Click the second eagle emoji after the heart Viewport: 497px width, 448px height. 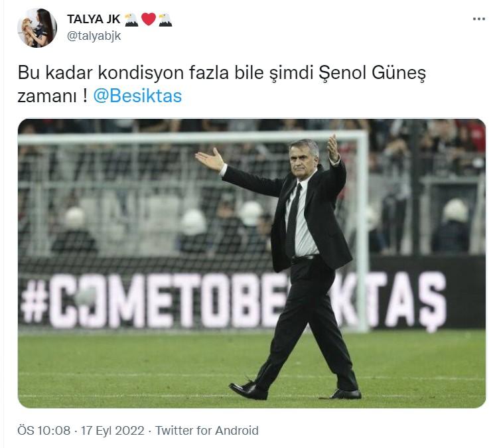pyautogui.click(x=165, y=20)
